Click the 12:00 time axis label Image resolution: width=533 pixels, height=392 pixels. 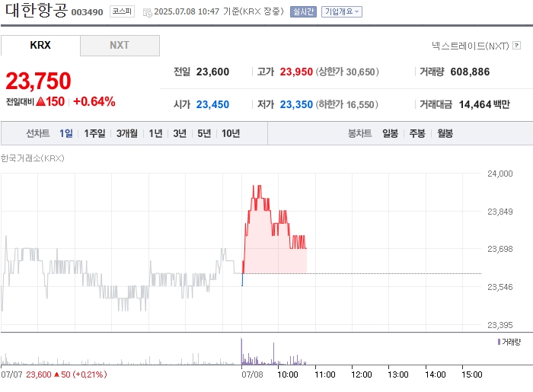(362, 374)
